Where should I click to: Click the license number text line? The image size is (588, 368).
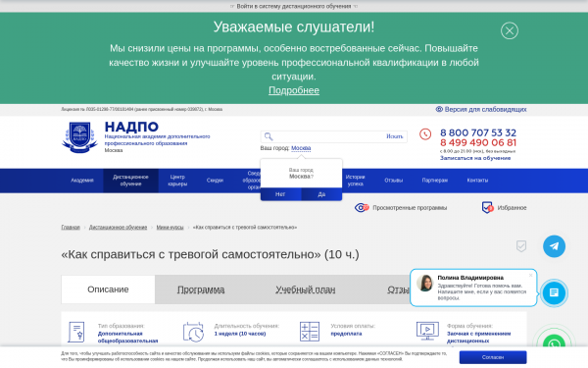click(142, 109)
